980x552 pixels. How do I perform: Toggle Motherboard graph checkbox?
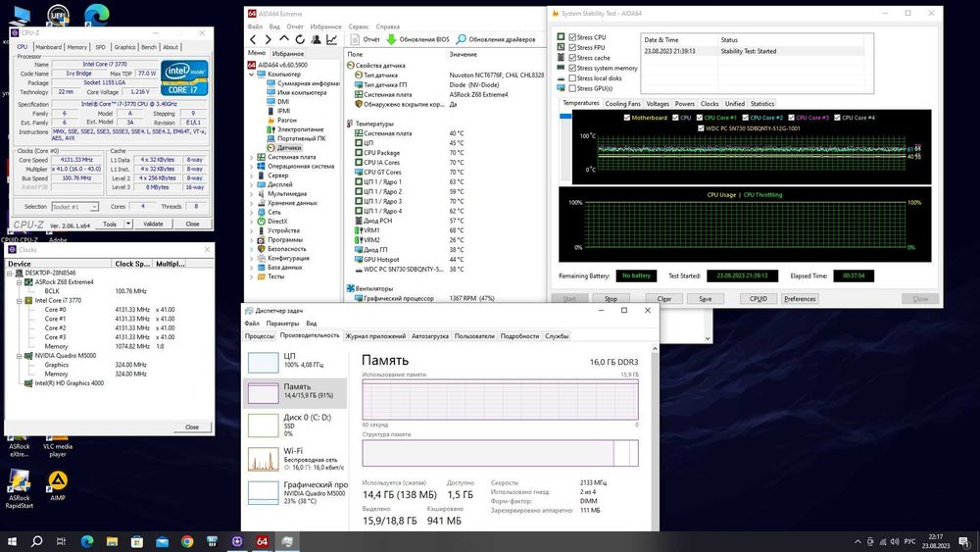click(627, 118)
